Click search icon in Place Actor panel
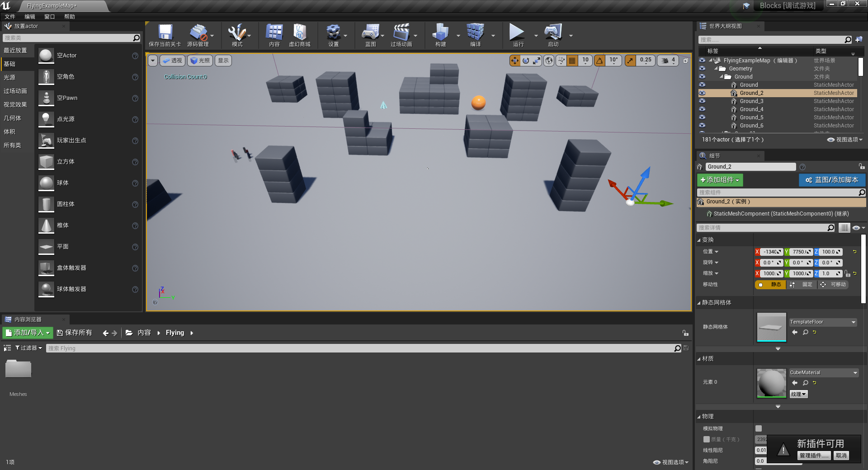The width and height of the screenshot is (868, 470). point(136,38)
